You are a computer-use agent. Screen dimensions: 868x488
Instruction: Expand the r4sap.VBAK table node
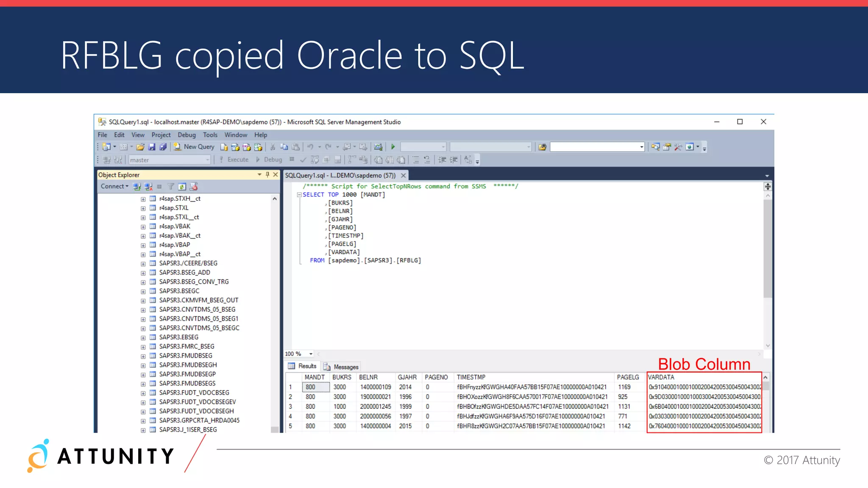(x=143, y=227)
